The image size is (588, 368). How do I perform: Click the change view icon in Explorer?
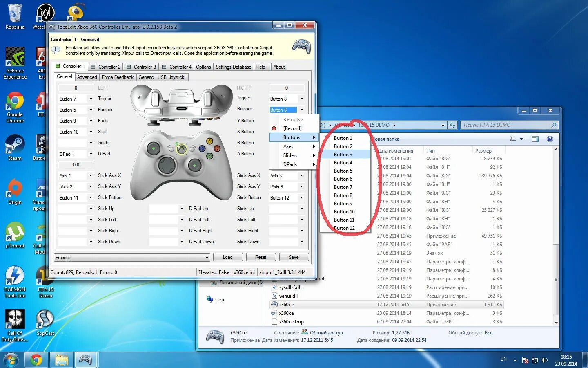(x=513, y=139)
